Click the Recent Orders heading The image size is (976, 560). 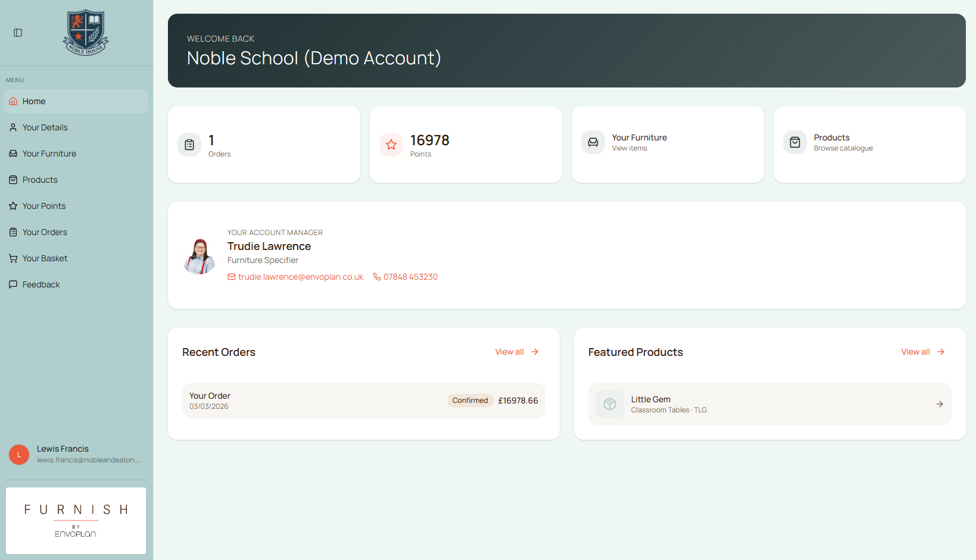(219, 352)
